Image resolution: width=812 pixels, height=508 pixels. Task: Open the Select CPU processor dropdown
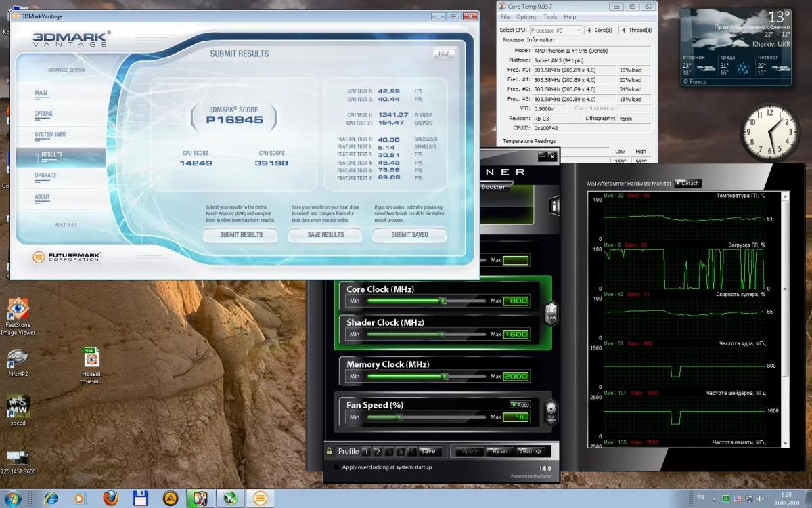556,30
